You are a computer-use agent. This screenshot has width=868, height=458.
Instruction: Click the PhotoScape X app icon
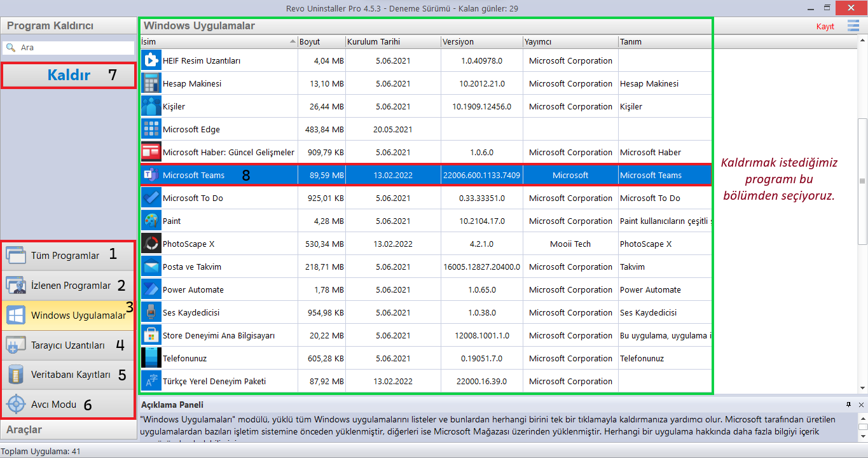pyautogui.click(x=151, y=244)
